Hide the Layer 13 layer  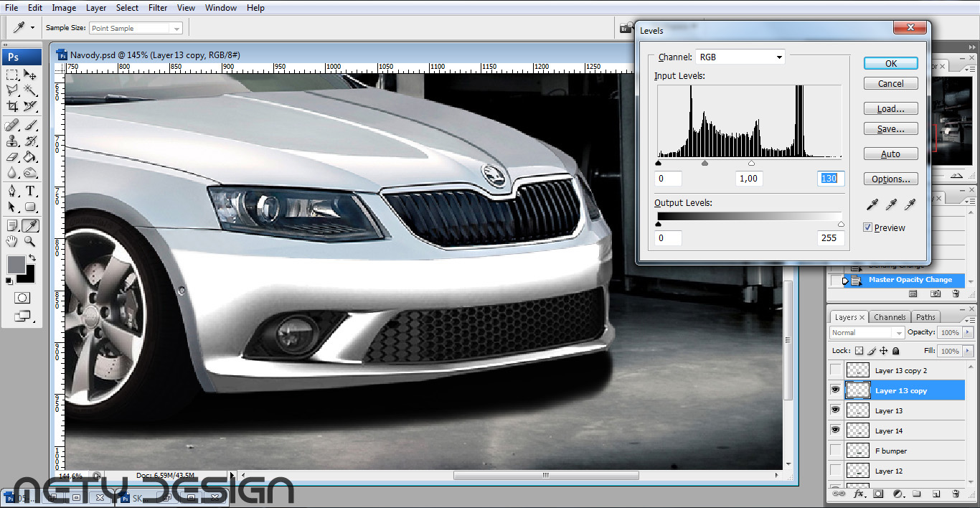[x=835, y=410]
